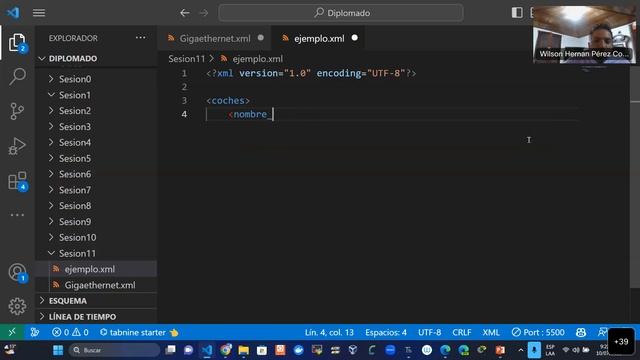The width and height of the screenshot is (640, 360).
Task: Open Explorer views and more actions menu
Action: (140, 38)
